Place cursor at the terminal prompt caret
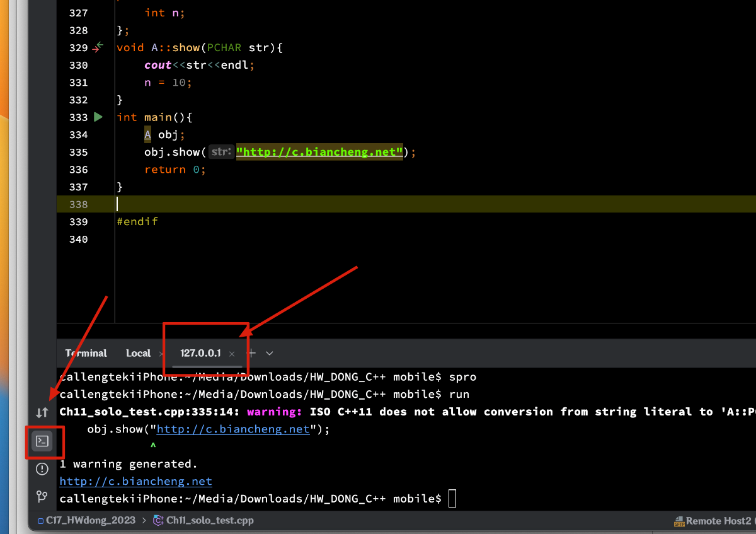 tap(452, 499)
